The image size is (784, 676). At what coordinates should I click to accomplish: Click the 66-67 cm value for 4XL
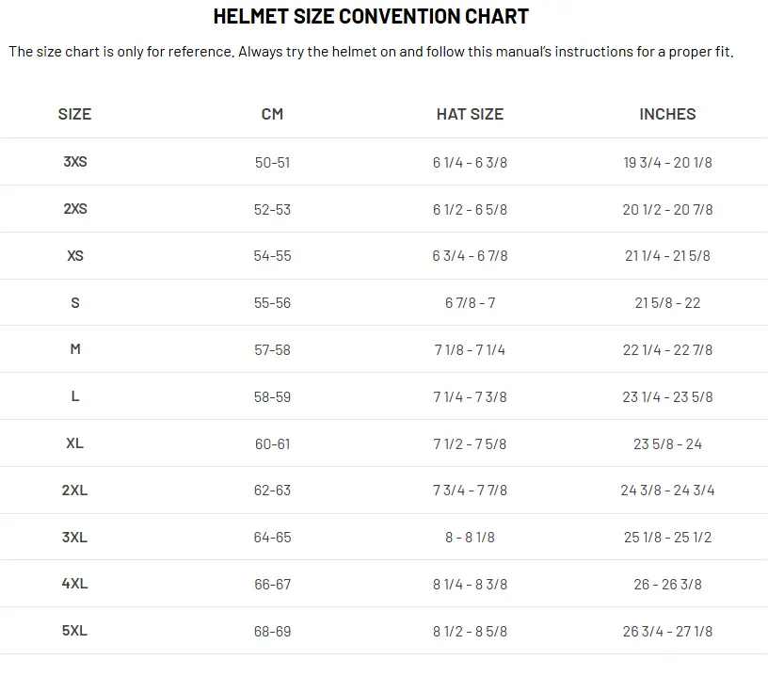tap(273, 585)
